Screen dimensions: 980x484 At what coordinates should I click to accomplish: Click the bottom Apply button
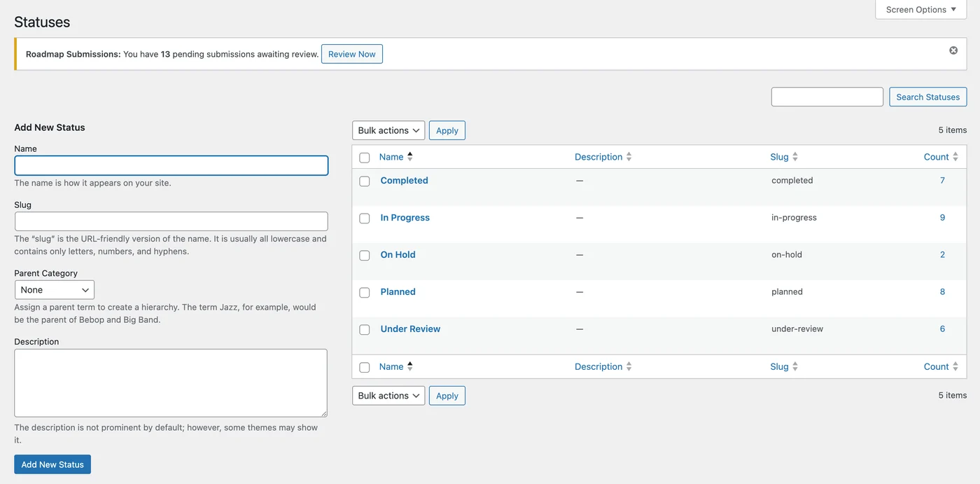[x=447, y=396]
